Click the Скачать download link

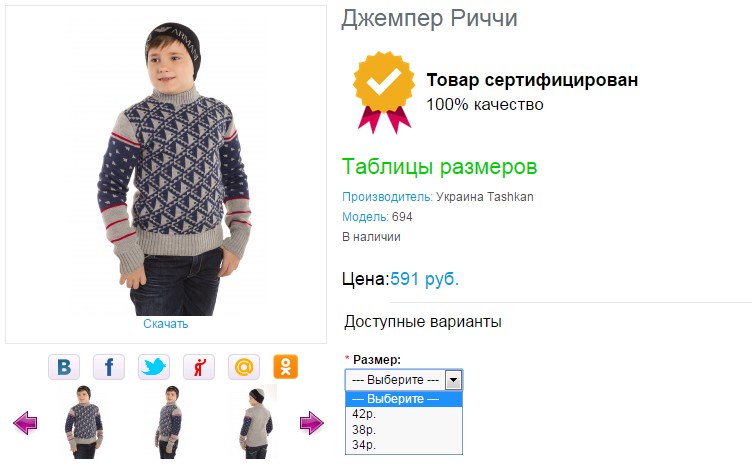pyautogui.click(x=165, y=324)
